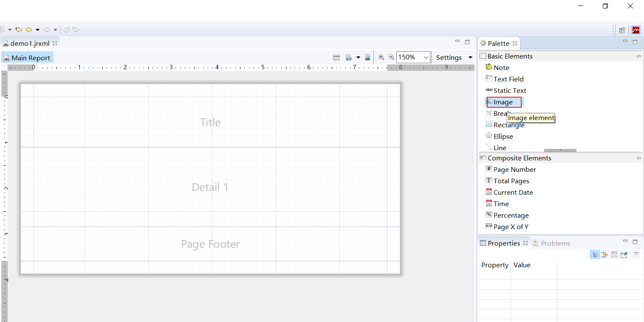Open the back navigation history dropdown
Viewport: 644px width, 322px height.
(x=37, y=30)
